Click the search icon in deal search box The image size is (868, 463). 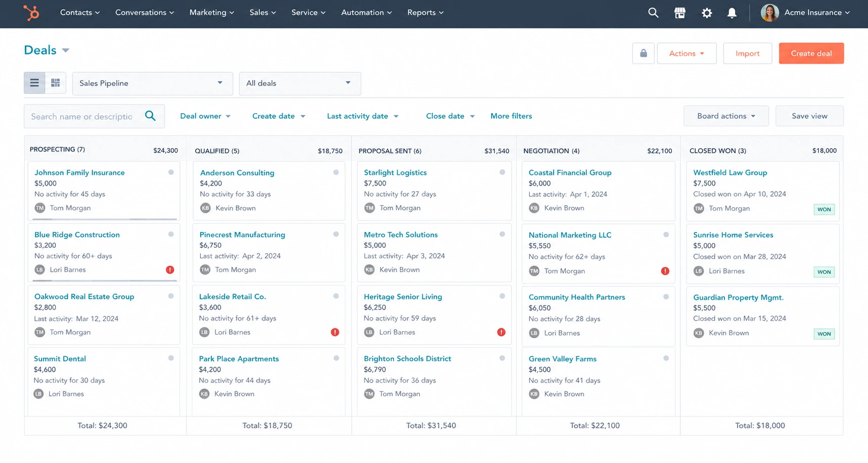[150, 116]
